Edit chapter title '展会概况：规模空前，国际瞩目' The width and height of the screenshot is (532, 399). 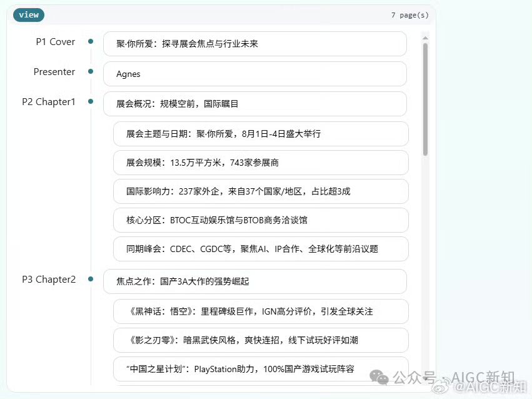255,104
